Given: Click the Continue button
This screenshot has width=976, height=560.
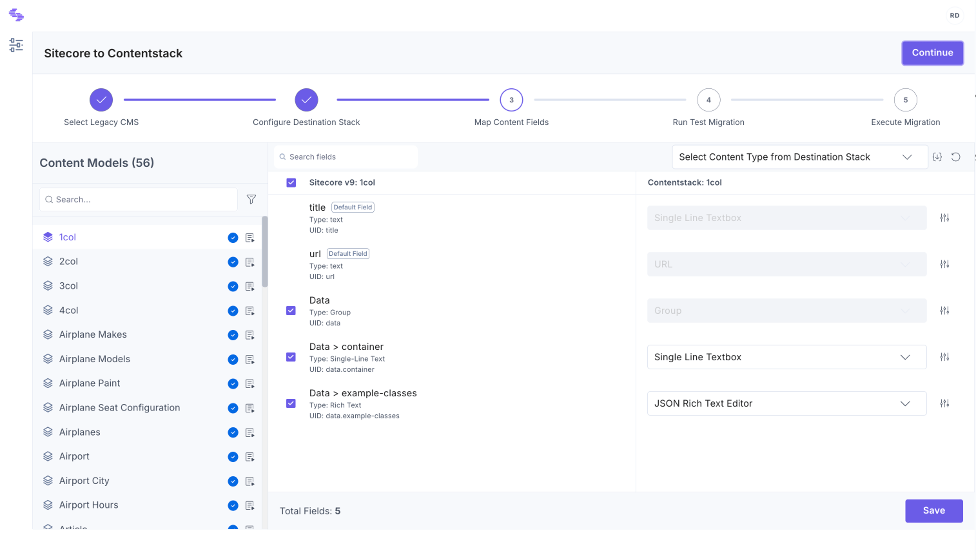Looking at the screenshot, I should point(933,53).
